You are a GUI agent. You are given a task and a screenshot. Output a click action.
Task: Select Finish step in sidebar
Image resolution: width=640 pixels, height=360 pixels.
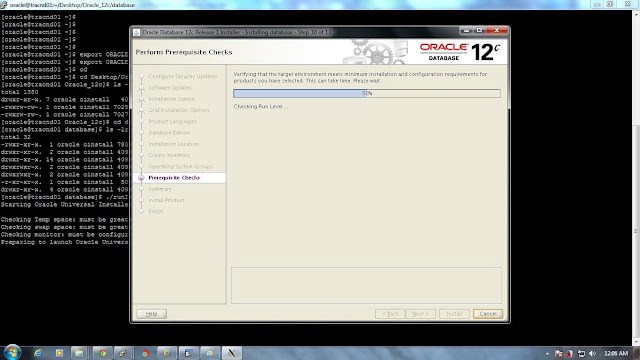tap(156, 211)
